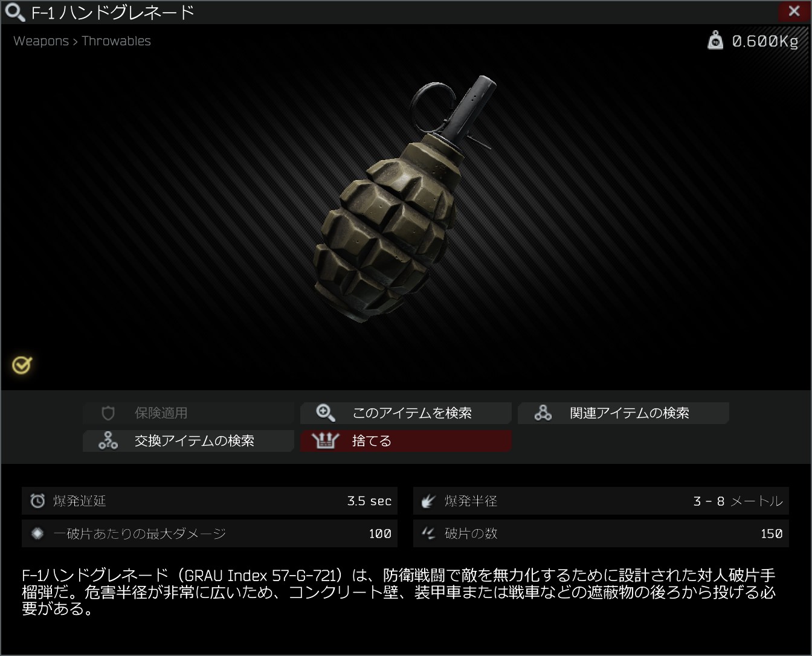Screen dimensions: 812x656
Task: Click the fragment icon beside 一破片あたりの最大ダメージ
Action: (37, 533)
